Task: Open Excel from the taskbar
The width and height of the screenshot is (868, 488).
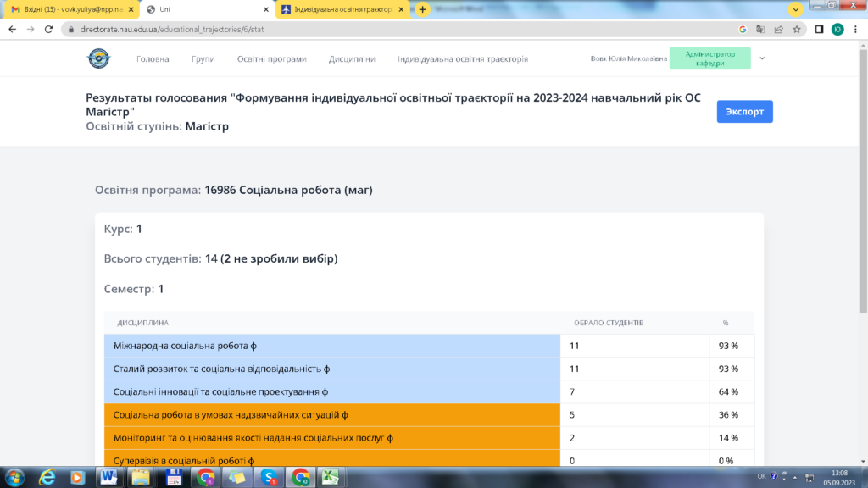Action: coord(328,477)
